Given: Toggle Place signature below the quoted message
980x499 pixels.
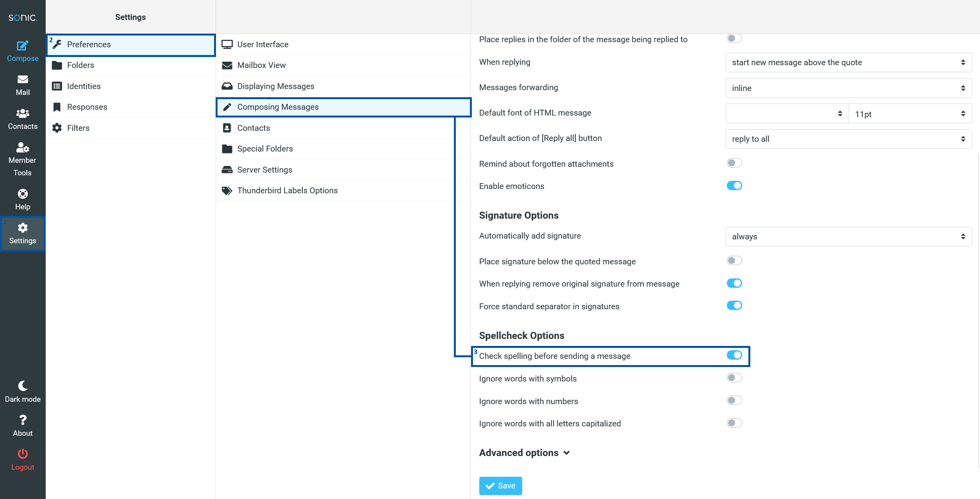Looking at the screenshot, I should 734,260.
